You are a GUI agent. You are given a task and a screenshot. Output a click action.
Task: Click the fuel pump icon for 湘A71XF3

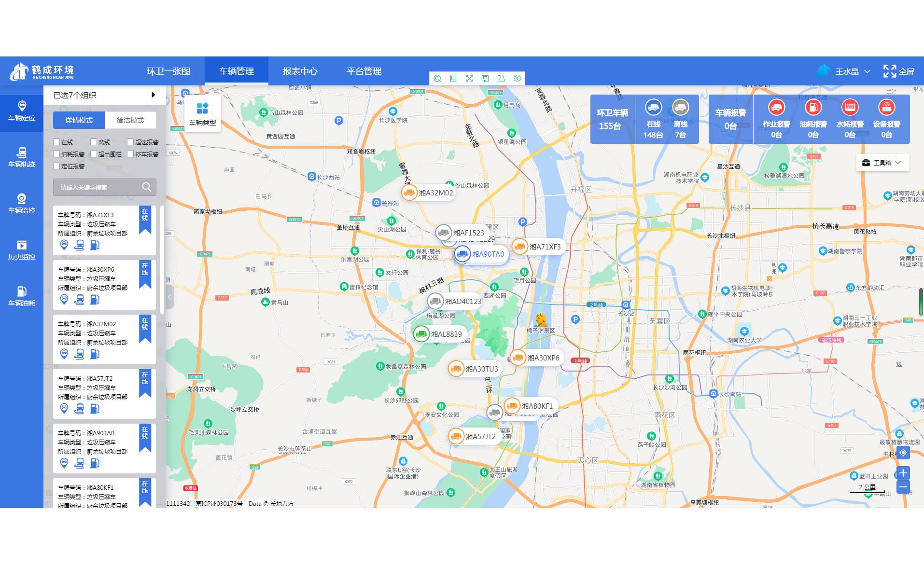click(x=95, y=245)
